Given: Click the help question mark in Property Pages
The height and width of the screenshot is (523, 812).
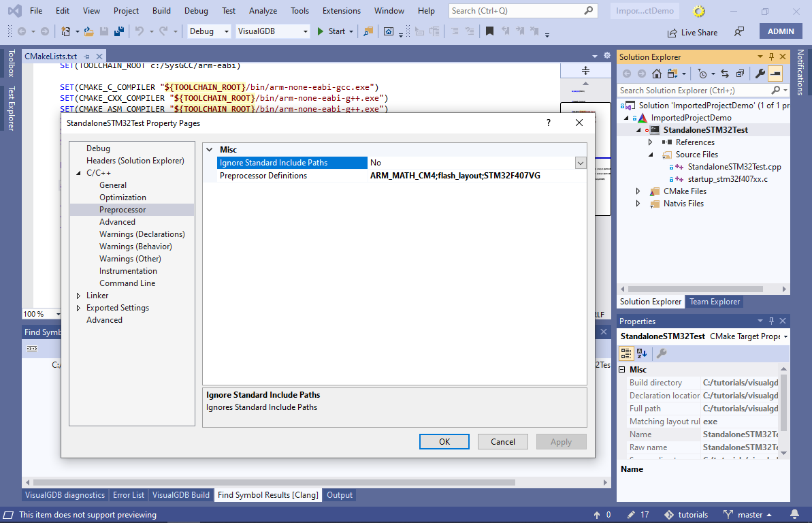Looking at the screenshot, I should [x=549, y=123].
